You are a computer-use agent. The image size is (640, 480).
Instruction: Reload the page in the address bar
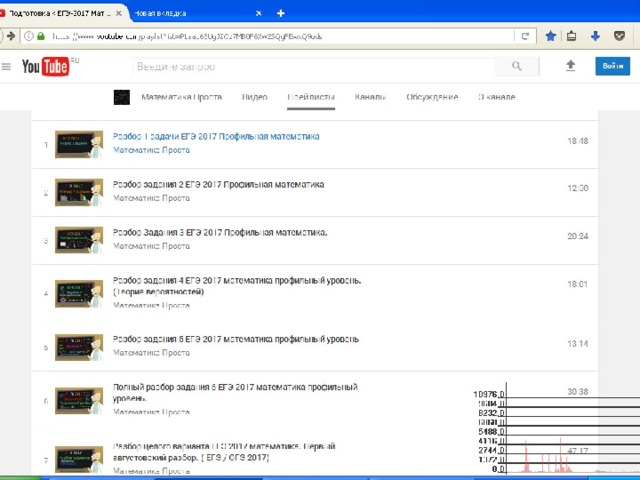525,36
